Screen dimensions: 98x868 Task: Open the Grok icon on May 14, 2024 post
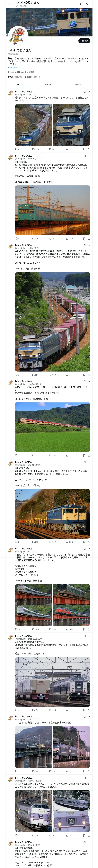point(85,156)
